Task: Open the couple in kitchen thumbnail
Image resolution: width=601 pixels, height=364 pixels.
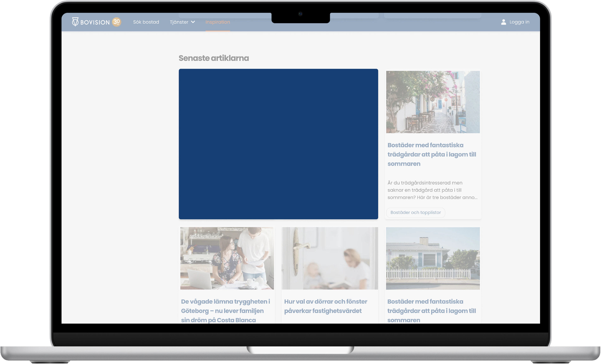Action: pos(227,258)
